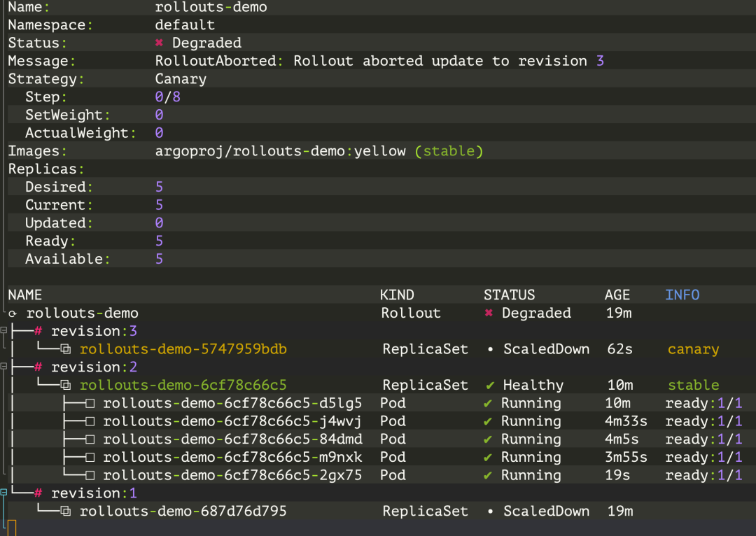The width and height of the screenshot is (756, 536).
Task: Click the 4m33s age of pod j4wvj
Action: click(626, 421)
